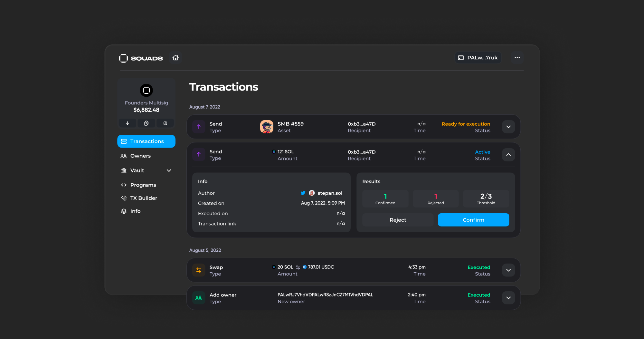
Task: Expand the Add owner transaction row
Action: (508, 298)
